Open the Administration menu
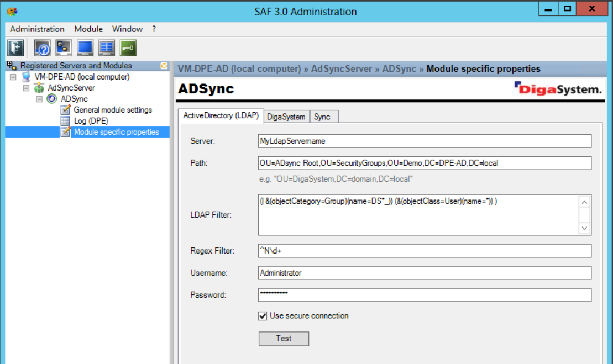Viewport: 613px width, 364px height. 37,29
